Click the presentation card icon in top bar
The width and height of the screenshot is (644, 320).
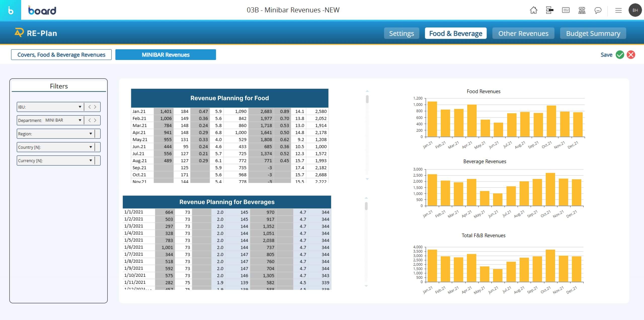pyautogui.click(x=566, y=10)
